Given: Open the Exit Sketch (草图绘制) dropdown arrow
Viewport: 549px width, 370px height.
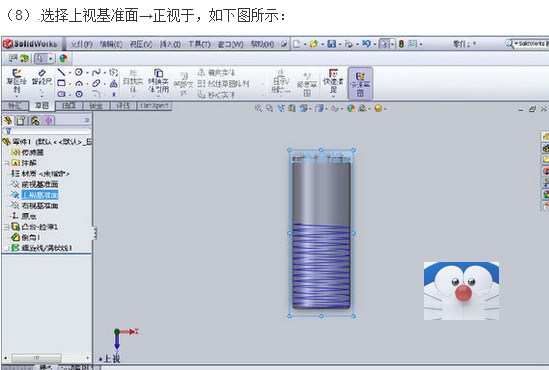Looking at the screenshot, I should 16,96.
